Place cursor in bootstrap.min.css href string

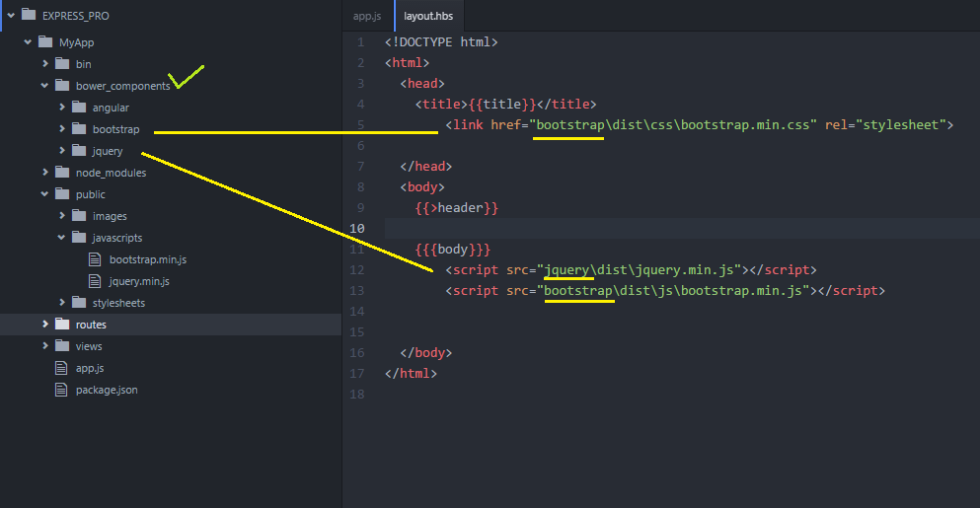(x=673, y=125)
